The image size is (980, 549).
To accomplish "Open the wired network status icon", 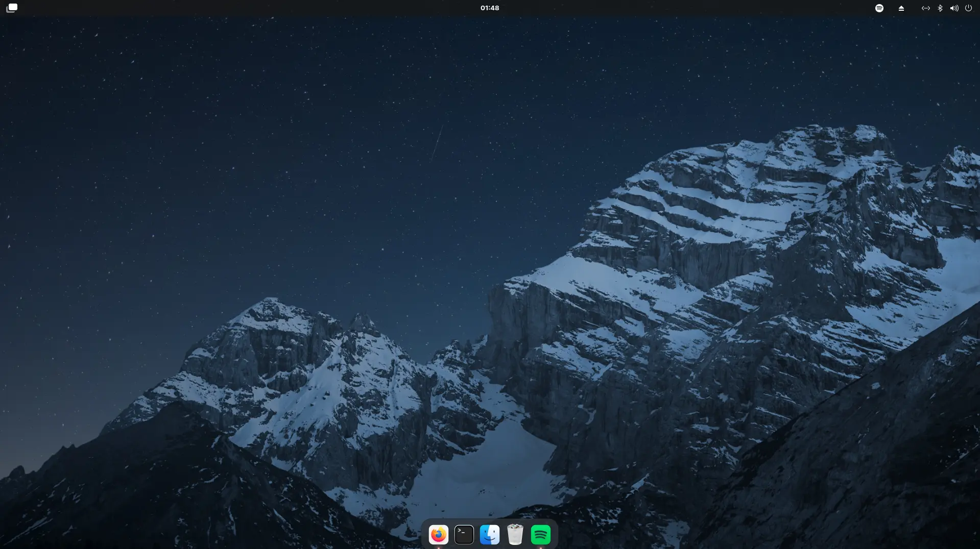I will [x=925, y=8].
